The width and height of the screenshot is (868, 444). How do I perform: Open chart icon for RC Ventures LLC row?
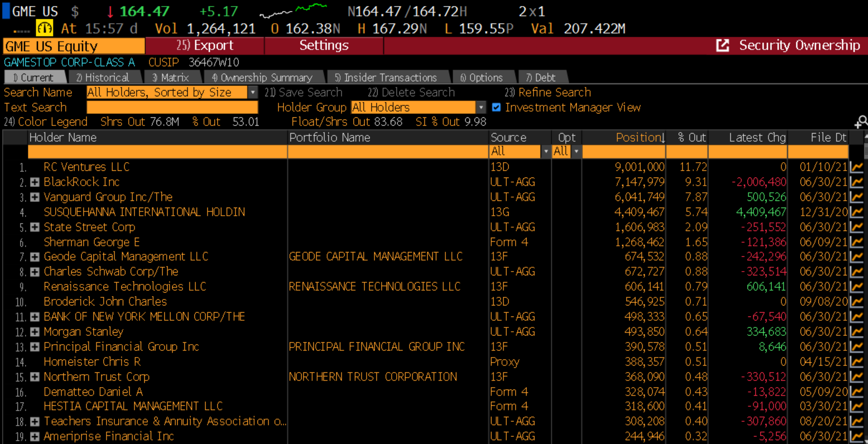856,167
